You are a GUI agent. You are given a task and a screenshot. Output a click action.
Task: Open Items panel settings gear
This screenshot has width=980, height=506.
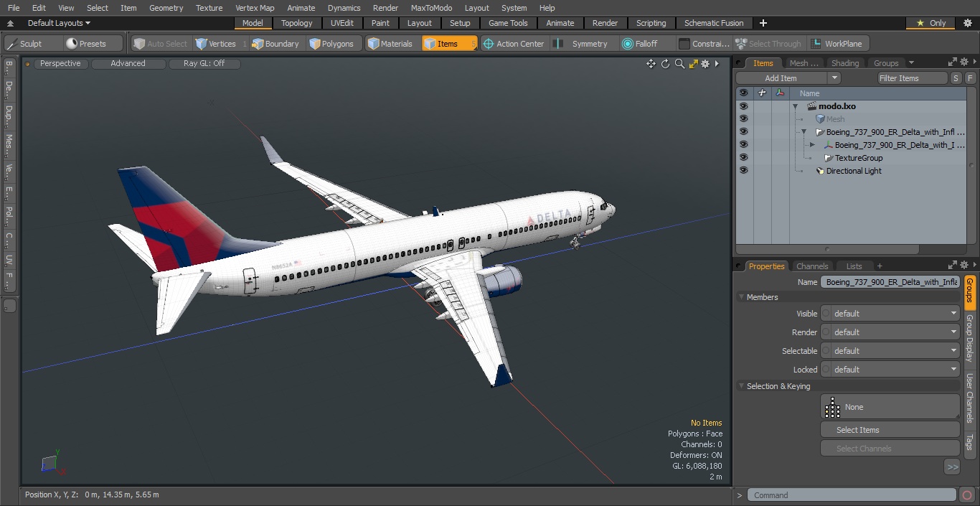click(x=965, y=62)
